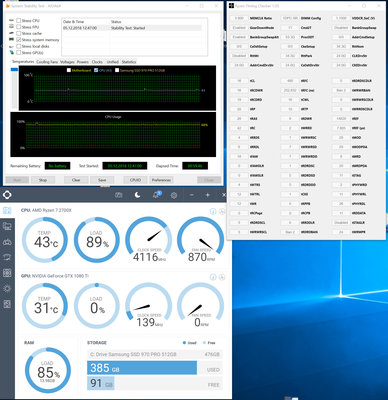Open the lighting sun icon in CAM sidebar
Screen dimensions: 388x400
7,288
